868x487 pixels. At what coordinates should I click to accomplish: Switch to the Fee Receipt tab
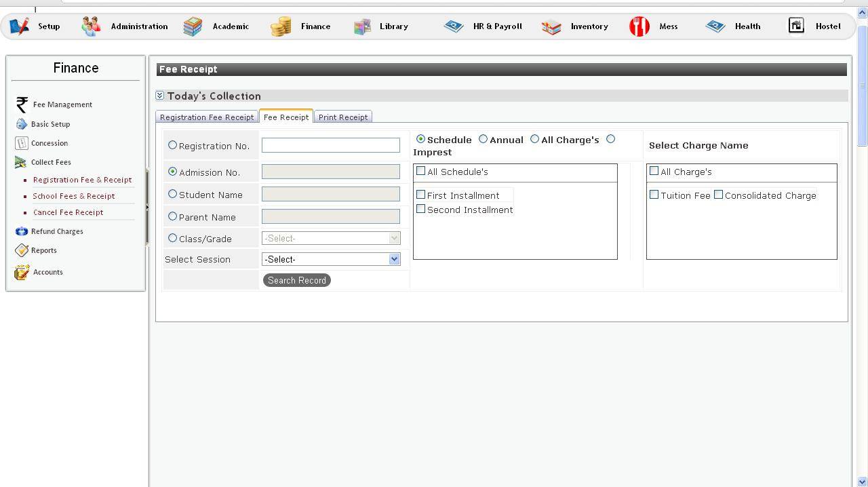point(286,117)
